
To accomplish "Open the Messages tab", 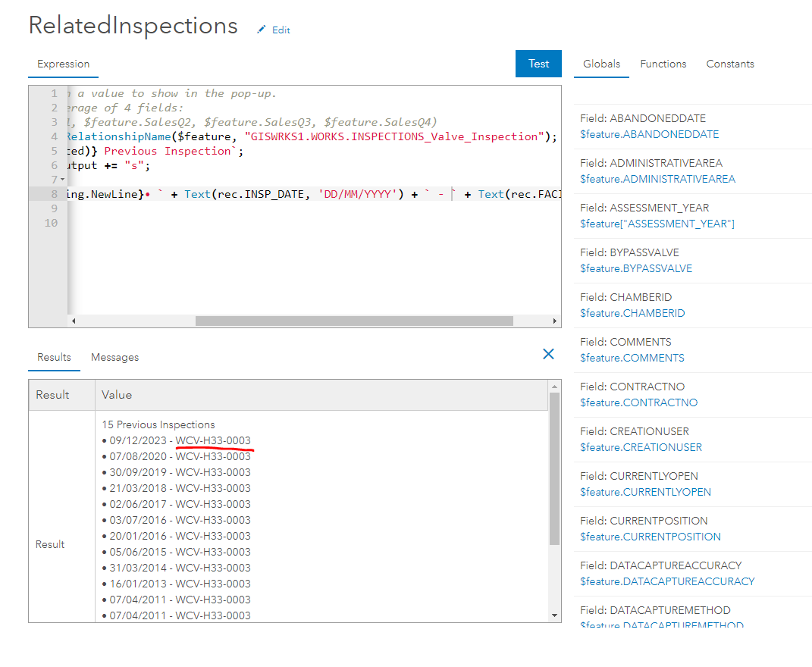I will (114, 357).
